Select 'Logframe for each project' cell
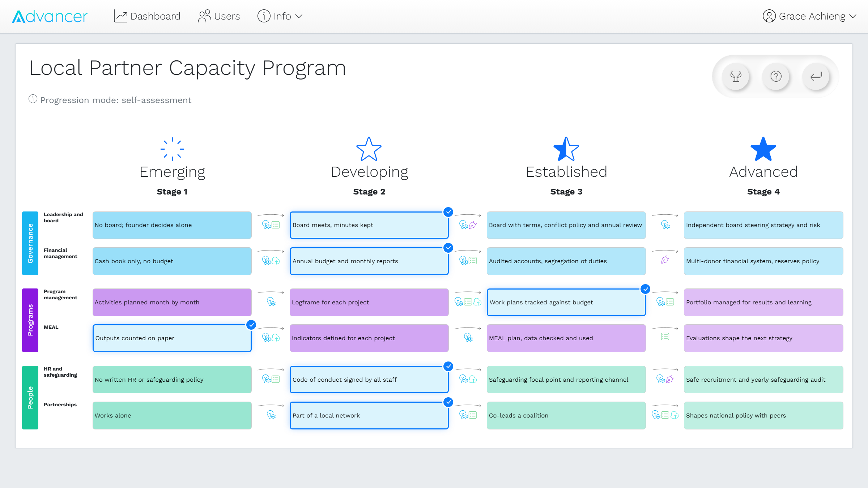This screenshot has height=488, width=868. tap(369, 302)
